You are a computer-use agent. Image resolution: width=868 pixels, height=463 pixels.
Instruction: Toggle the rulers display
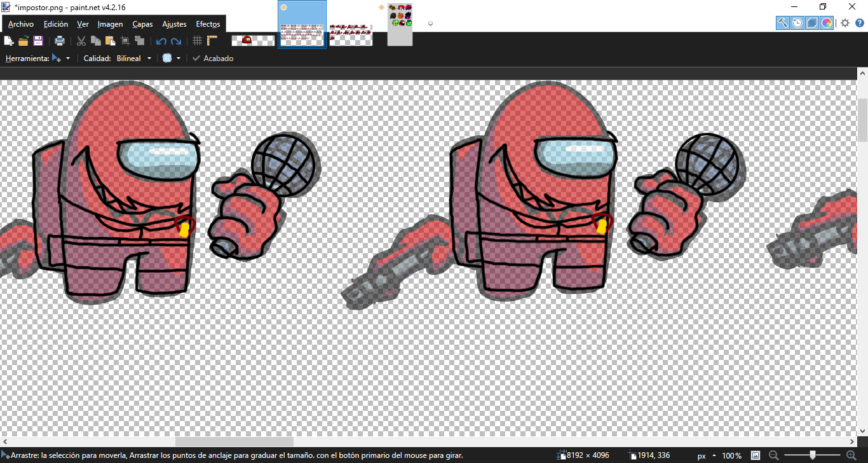point(212,41)
